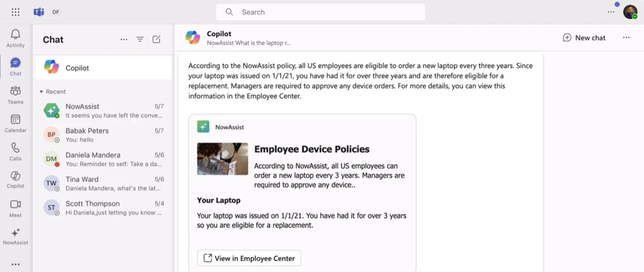Select the Copilot chat entry
The height and width of the screenshot is (272, 644).
(103, 68)
